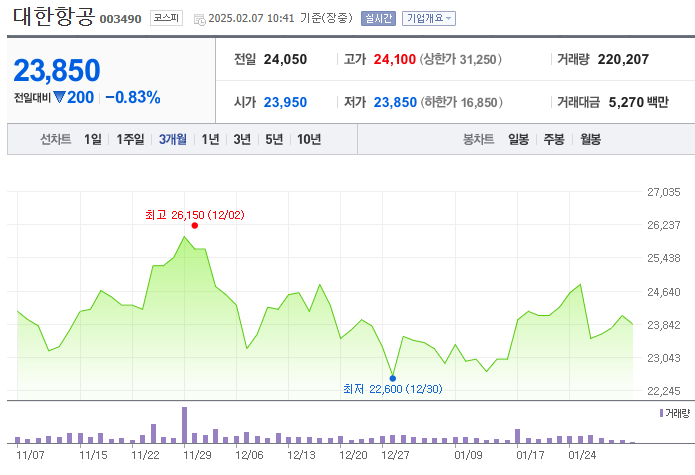The image size is (695, 475).
Task: Select the 1주일 line chart tab
Action: (x=130, y=140)
